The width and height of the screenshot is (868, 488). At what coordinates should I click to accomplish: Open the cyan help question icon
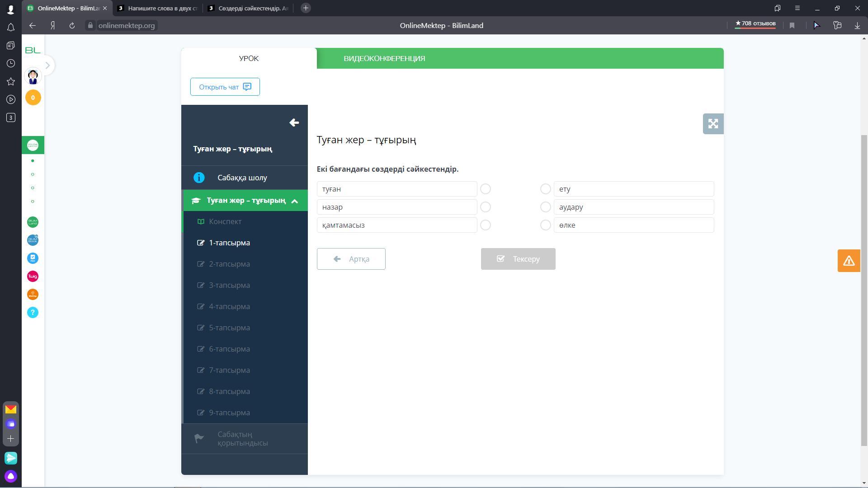(x=33, y=313)
